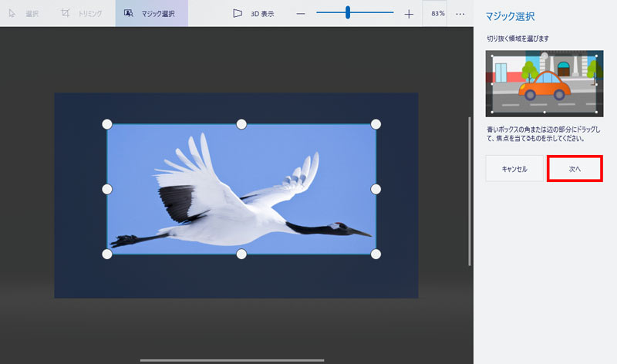Screen dimensions: 617x364
Task: Click the car example preview thumbnail
Action: (x=544, y=83)
